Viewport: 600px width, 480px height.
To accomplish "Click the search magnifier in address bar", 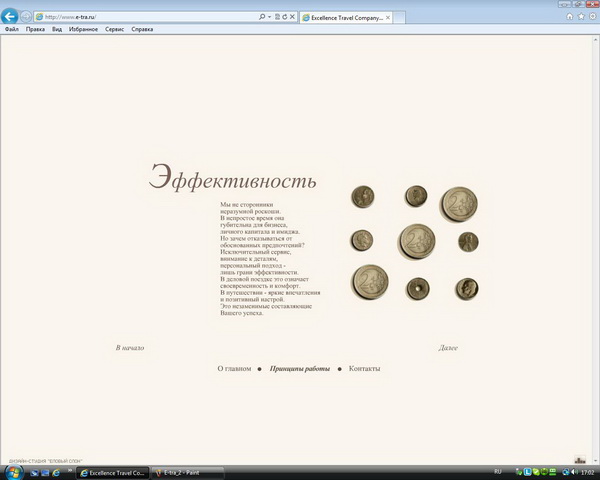I will point(262,17).
